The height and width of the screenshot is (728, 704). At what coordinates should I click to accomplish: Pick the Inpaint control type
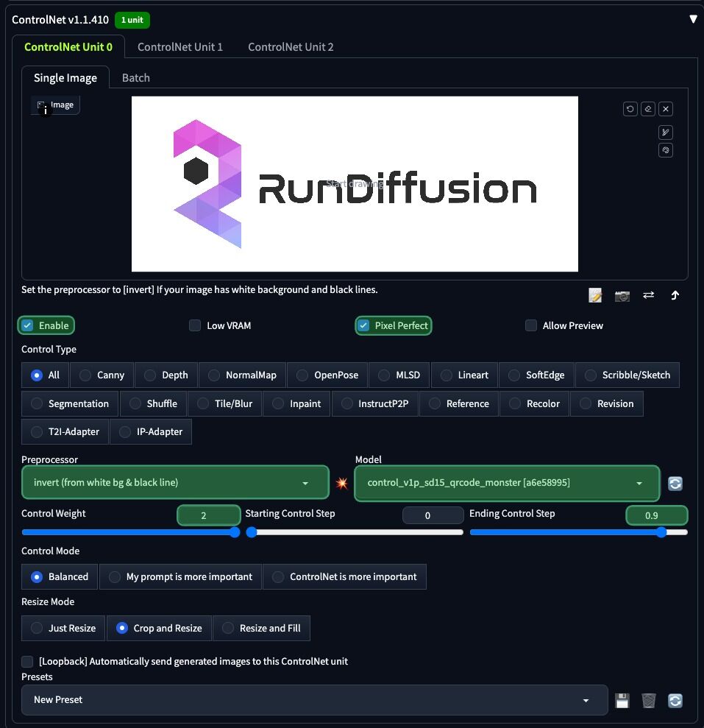(x=296, y=403)
